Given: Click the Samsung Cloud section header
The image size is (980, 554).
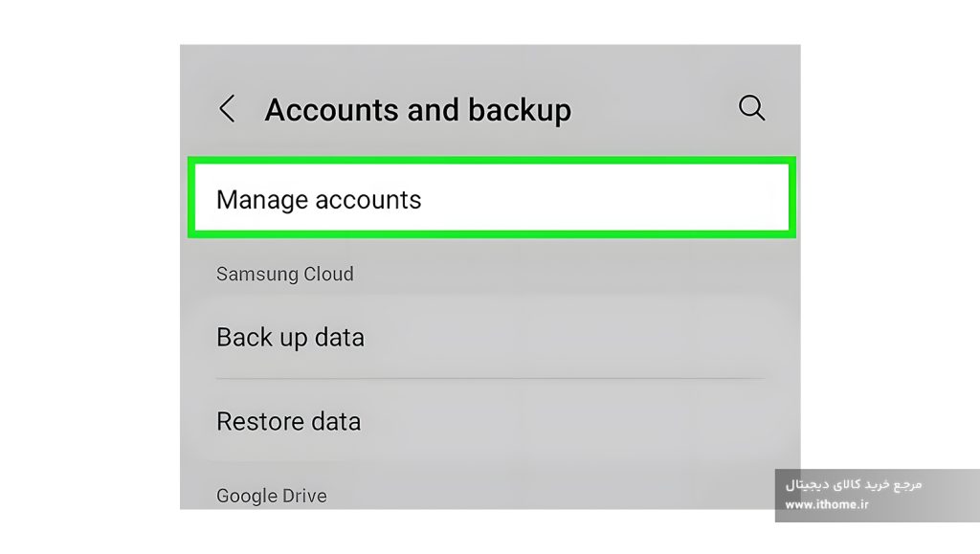Looking at the screenshot, I should pyautogui.click(x=285, y=274).
